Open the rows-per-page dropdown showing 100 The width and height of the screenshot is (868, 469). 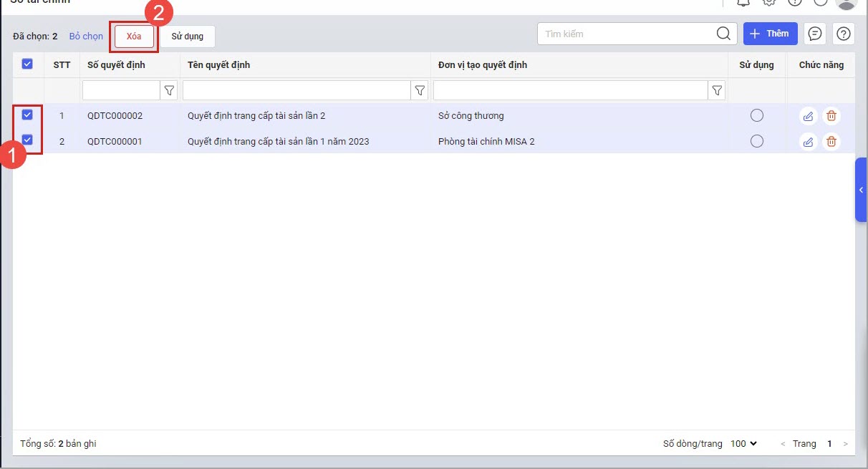[x=743, y=444]
